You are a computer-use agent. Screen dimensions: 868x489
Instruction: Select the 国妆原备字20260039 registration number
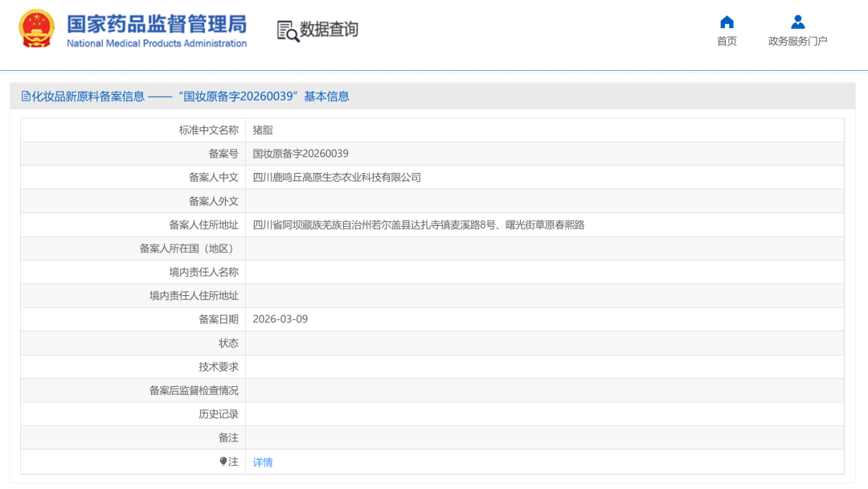coord(302,153)
